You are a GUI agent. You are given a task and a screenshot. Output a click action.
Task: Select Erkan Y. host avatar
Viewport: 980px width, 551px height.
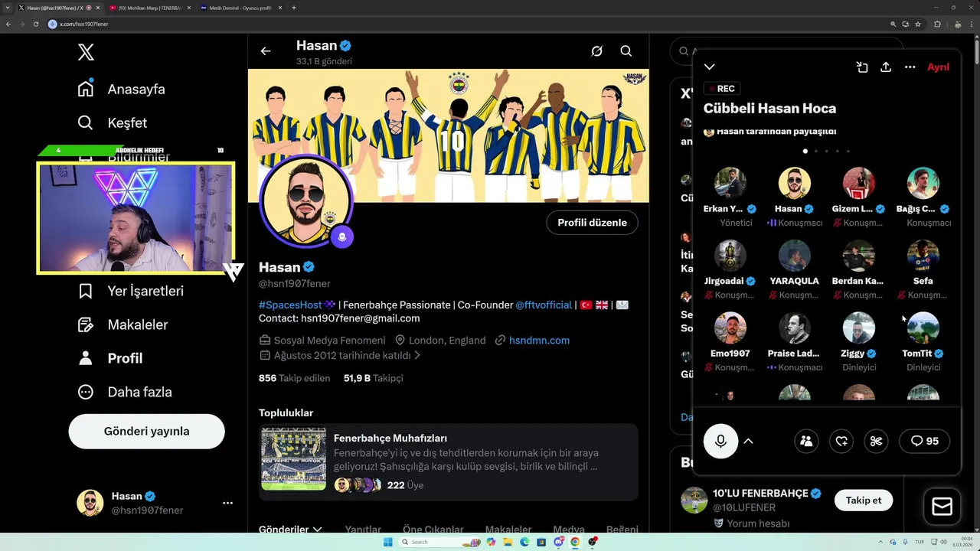[x=730, y=183]
